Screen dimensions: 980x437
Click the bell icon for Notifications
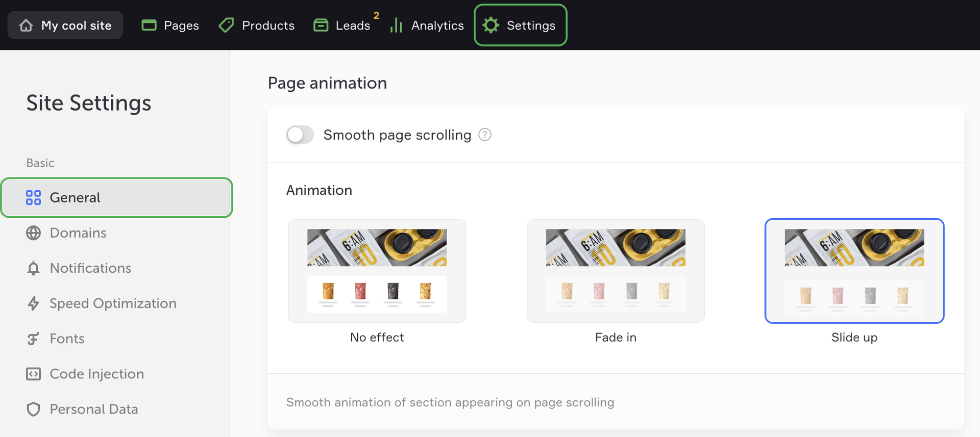coord(34,268)
